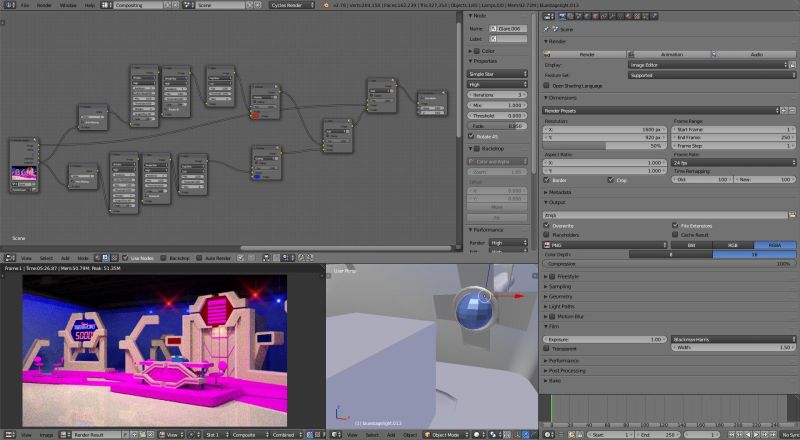The image size is (800, 440).
Task: Click the folder icon beside the output path
Action: coord(792,215)
